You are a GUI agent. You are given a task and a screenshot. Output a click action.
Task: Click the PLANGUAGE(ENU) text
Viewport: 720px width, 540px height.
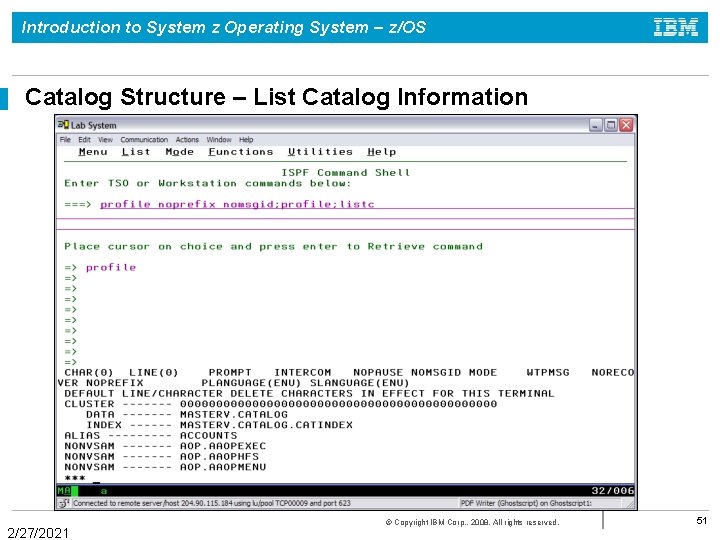251,383
